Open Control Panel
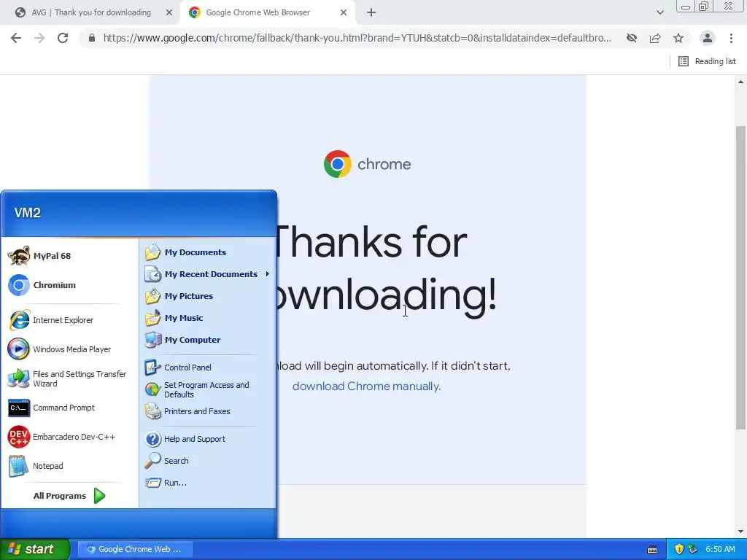 (187, 367)
